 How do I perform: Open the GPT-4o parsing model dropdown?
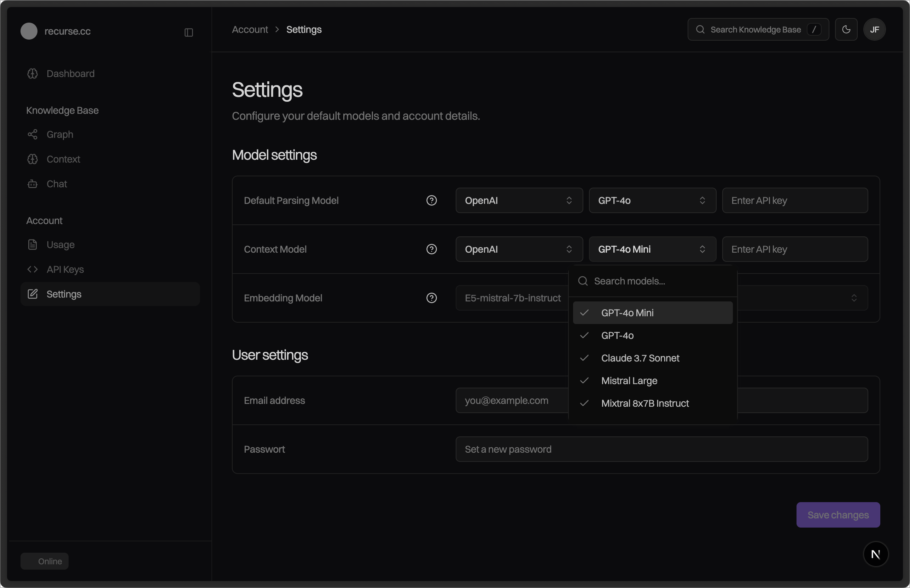click(652, 200)
